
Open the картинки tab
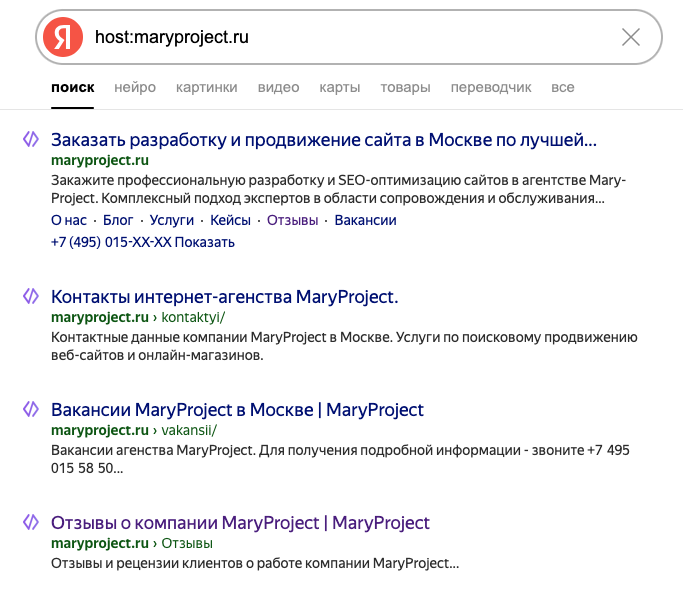pyautogui.click(x=206, y=87)
